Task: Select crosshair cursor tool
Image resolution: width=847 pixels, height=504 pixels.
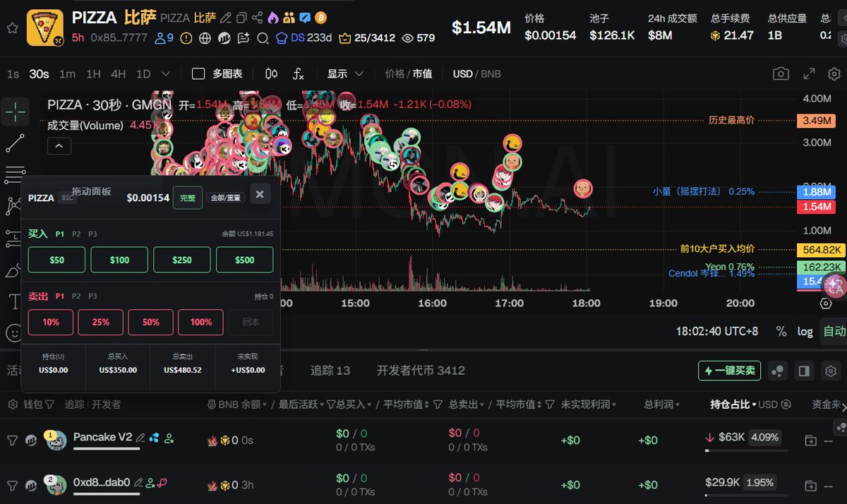Action: tap(16, 111)
